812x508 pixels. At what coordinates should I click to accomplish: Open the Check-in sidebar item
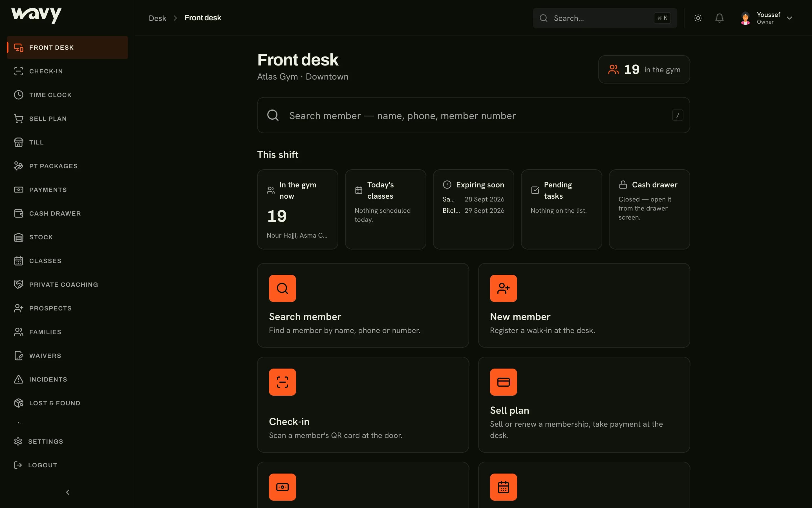point(67,71)
